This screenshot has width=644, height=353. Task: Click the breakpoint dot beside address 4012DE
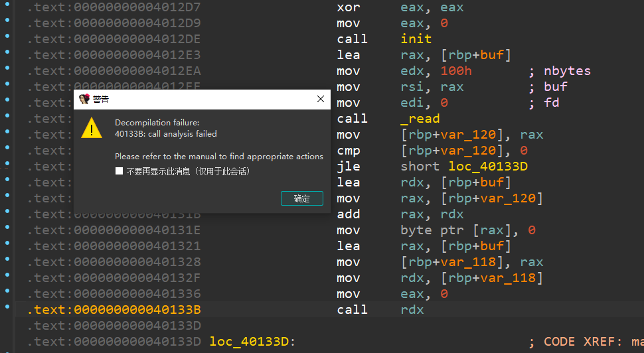(7, 36)
